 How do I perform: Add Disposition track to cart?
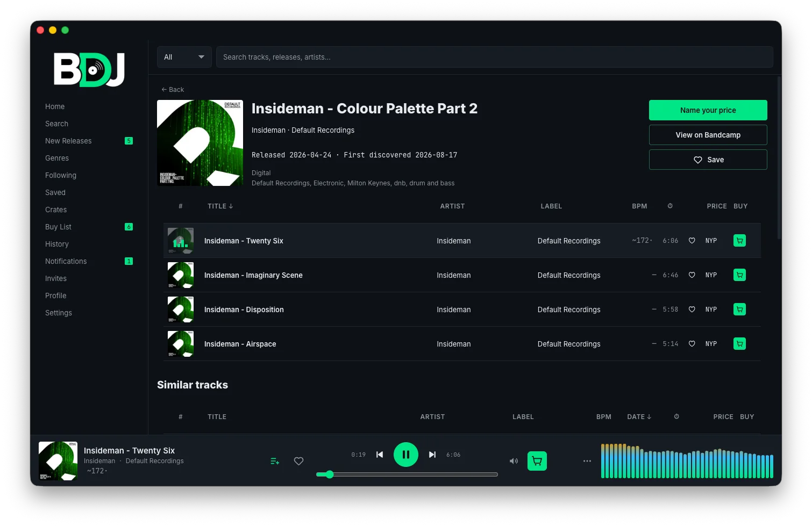pyautogui.click(x=739, y=309)
